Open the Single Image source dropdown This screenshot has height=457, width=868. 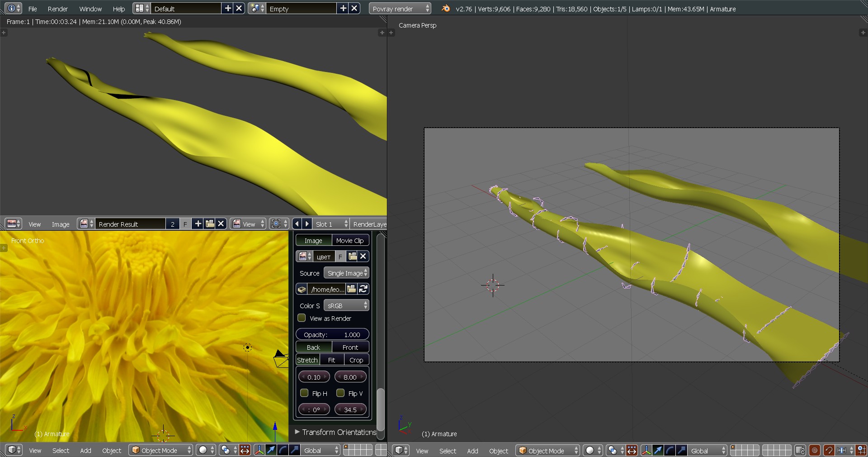coord(347,273)
